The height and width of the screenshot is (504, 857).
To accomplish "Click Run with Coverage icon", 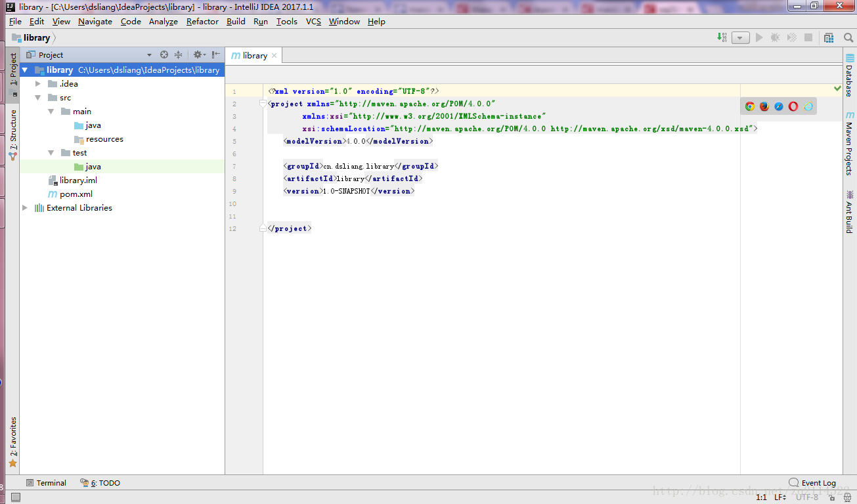I will pos(792,38).
